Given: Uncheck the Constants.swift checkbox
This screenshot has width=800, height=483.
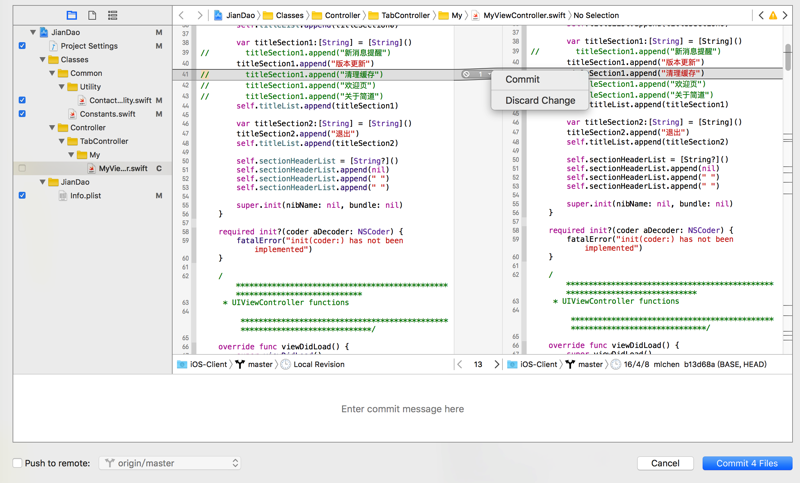Looking at the screenshot, I should click(22, 114).
